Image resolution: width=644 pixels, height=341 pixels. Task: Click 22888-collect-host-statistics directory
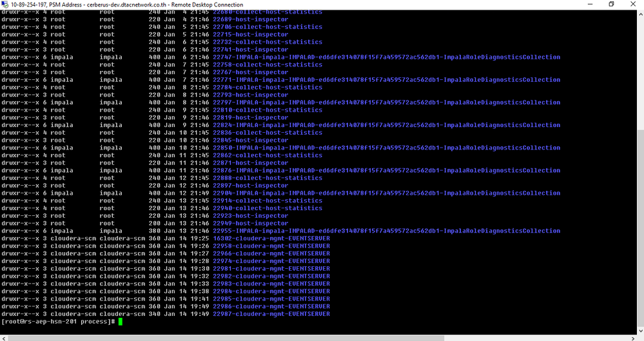[x=268, y=178]
